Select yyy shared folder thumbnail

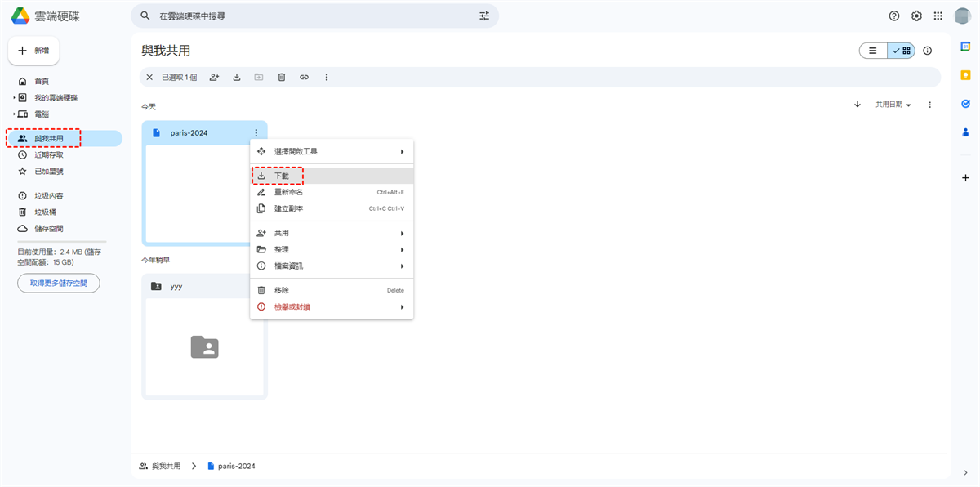pos(204,347)
